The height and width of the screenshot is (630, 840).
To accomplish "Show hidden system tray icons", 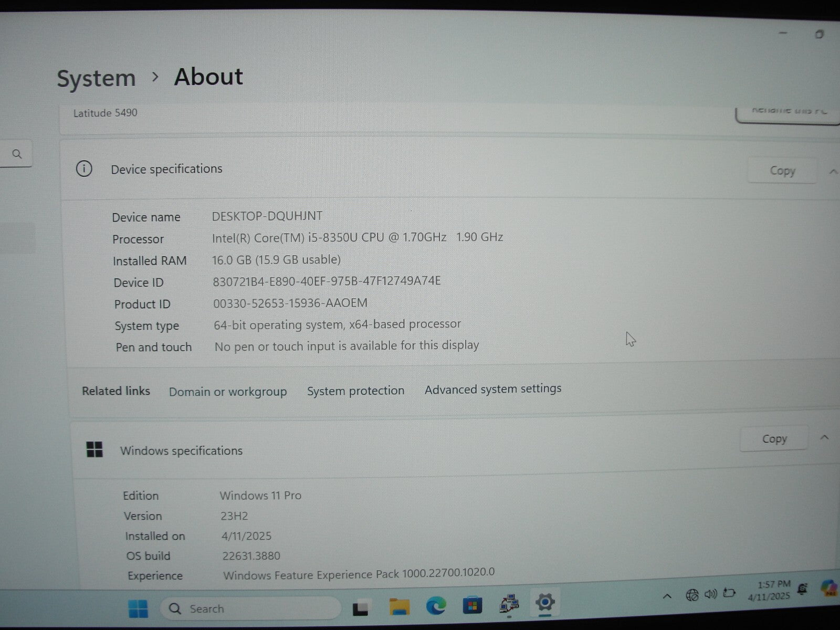I will (667, 596).
